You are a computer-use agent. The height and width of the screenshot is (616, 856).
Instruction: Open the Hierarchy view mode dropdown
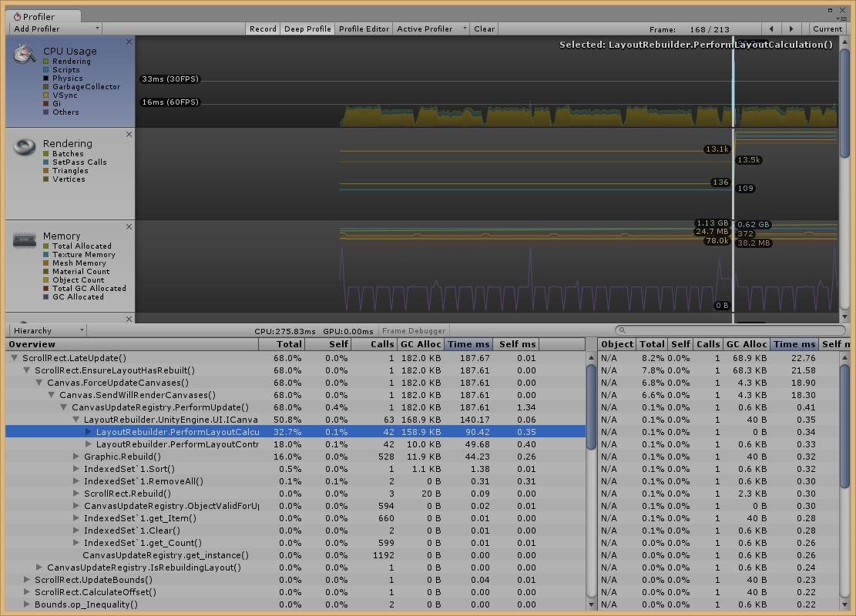click(x=48, y=330)
